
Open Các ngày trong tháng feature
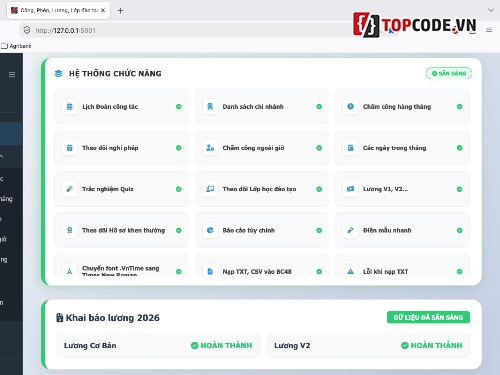pyautogui.click(x=402, y=148)
